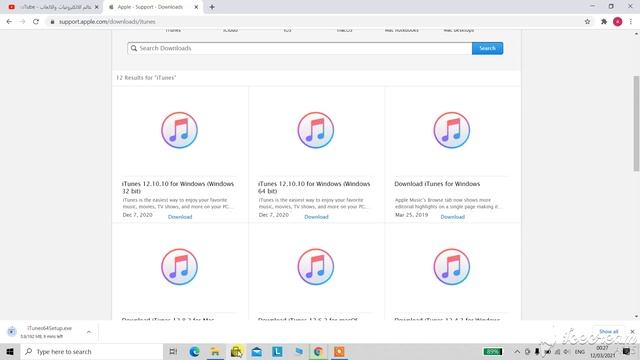
Task: Go forward in the browser
Action: point(22,22)
